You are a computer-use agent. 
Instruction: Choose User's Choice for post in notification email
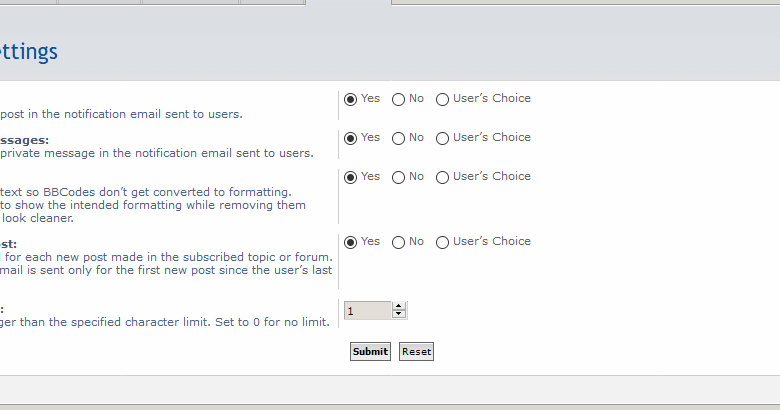point(443,99)
